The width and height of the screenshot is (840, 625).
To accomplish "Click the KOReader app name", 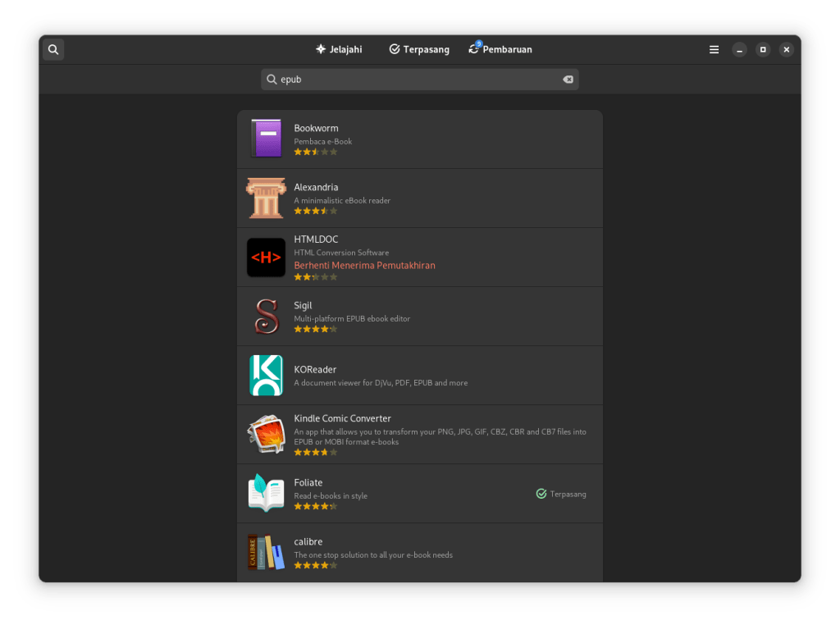I will tap(315, 369).
